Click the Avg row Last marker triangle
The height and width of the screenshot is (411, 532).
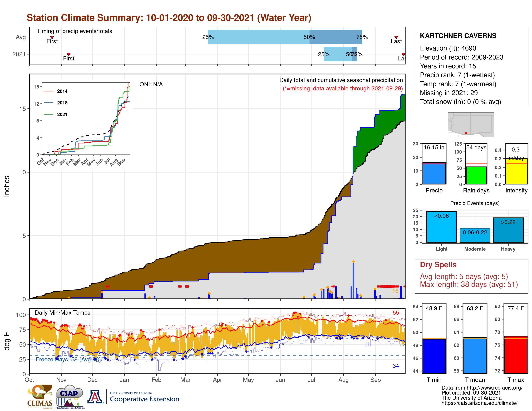[x=396, y=37]
